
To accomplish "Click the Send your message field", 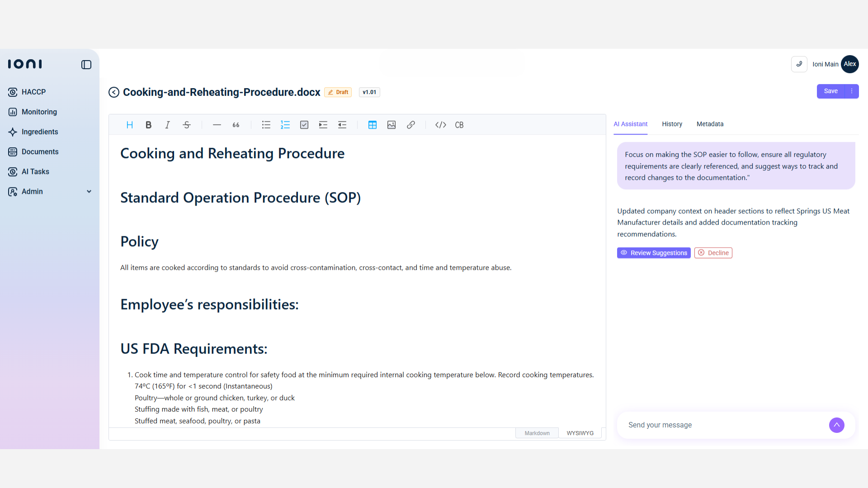I will click(723, 425).
